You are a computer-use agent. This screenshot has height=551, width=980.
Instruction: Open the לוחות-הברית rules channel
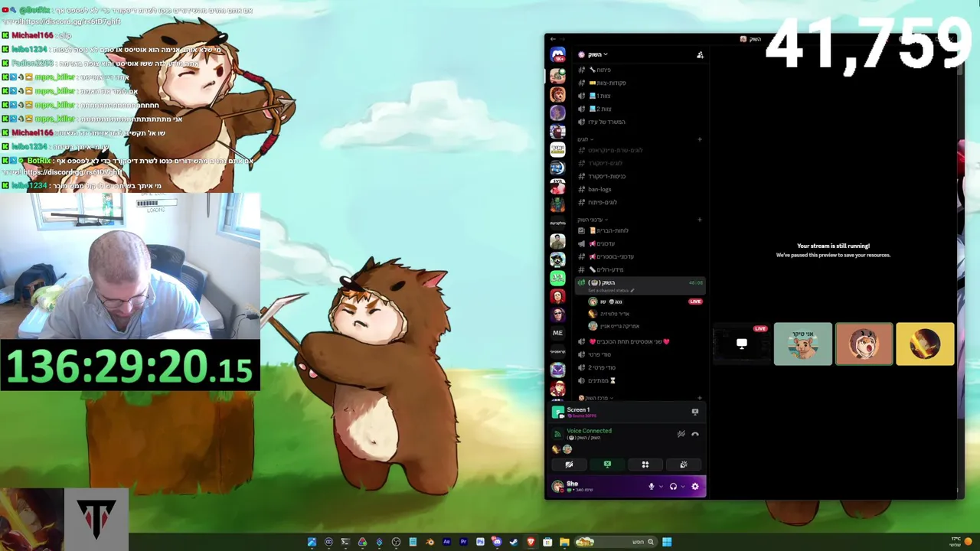pyautogui.click(x=640, y=230)
